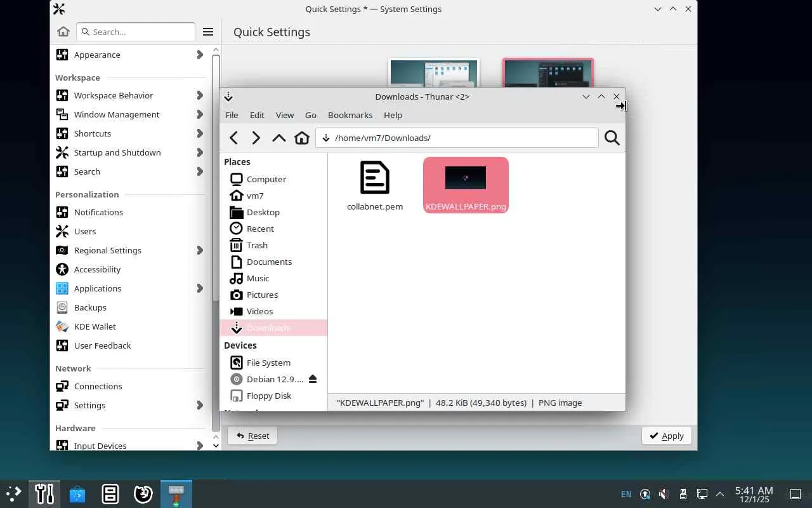The width and height of the screenshot is (812, 508).
Task: Open Thunar File menu
Action: pos(232,115)
